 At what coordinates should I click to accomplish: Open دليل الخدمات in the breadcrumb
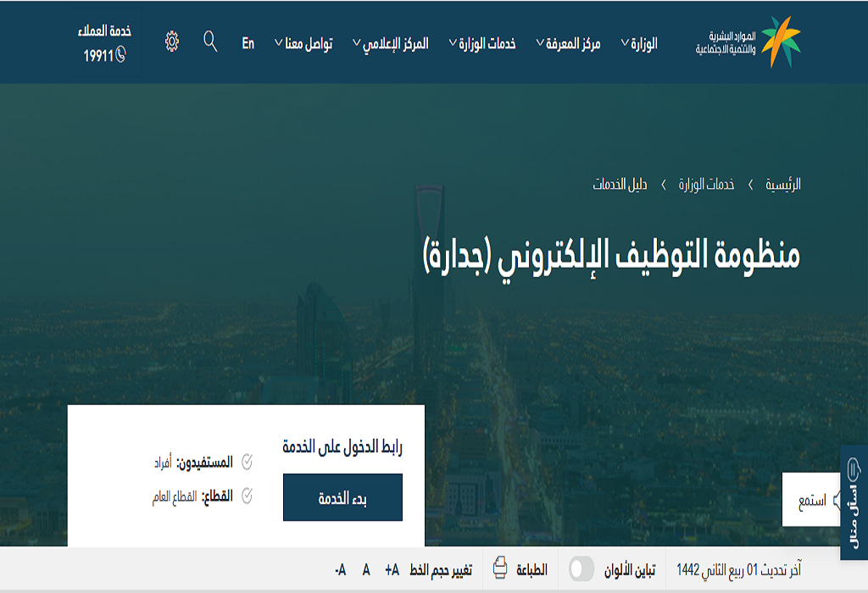tap(620, 184)
